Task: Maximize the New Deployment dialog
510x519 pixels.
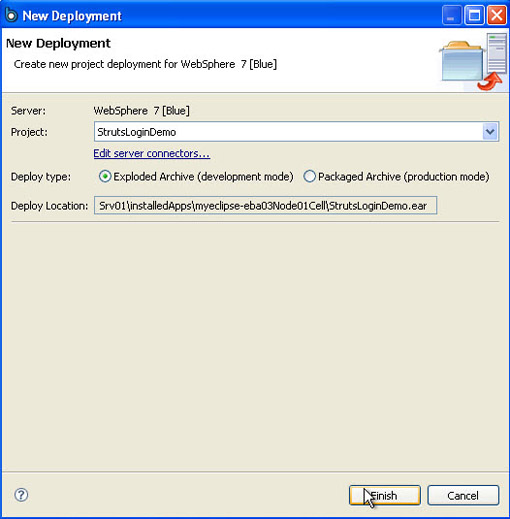Action: 474,15
